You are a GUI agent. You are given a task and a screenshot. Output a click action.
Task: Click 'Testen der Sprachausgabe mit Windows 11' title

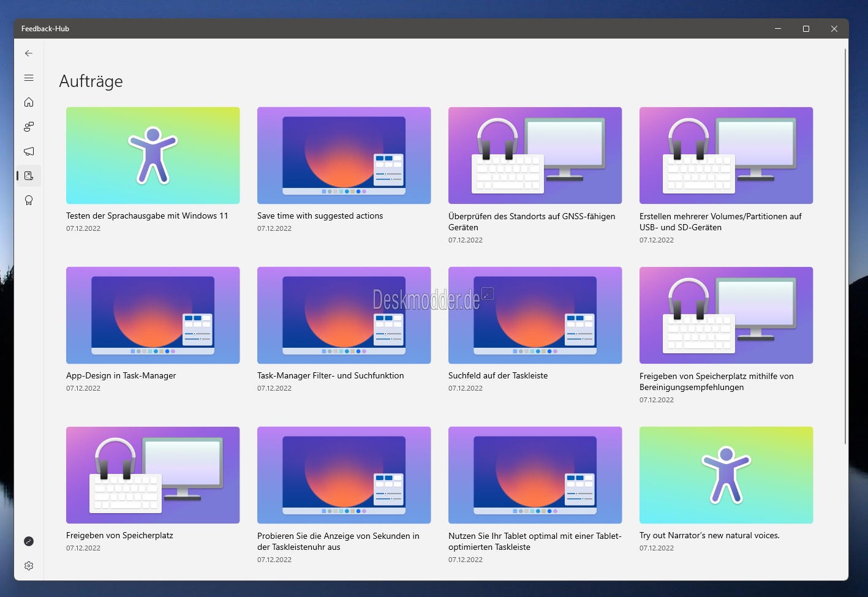coord(147,216)
